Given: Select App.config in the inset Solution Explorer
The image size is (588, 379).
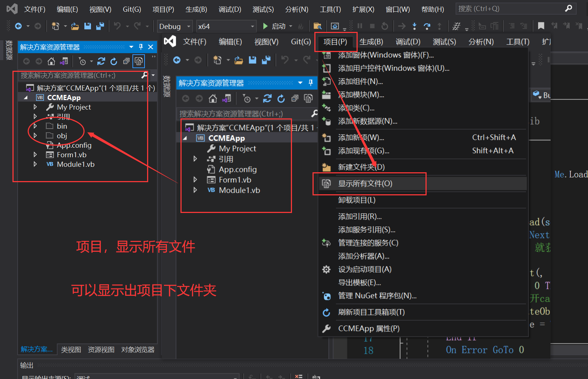Looking at the screenshot, I should click(x=238, y=169).
